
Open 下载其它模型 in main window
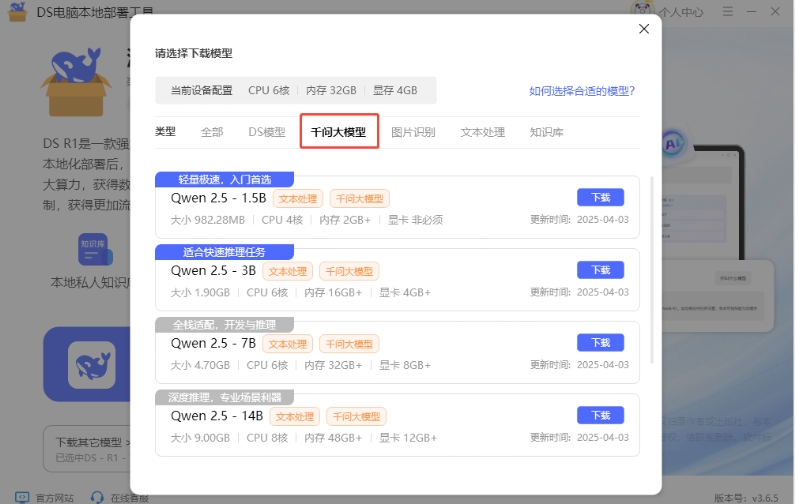coord(93,443)
